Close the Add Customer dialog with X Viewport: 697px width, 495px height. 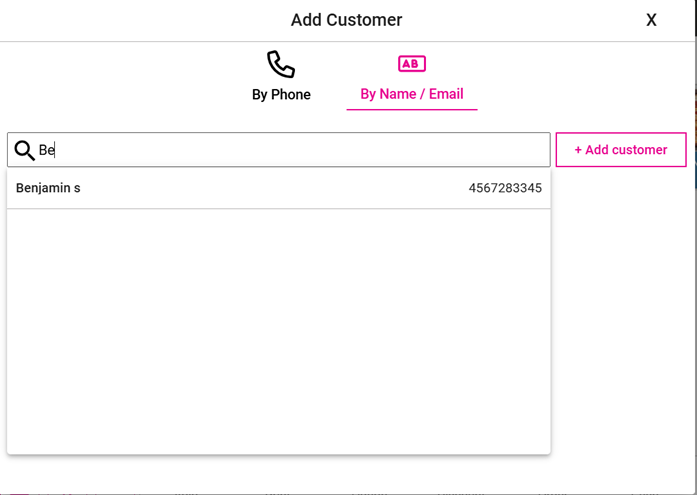tap(651, 20)
